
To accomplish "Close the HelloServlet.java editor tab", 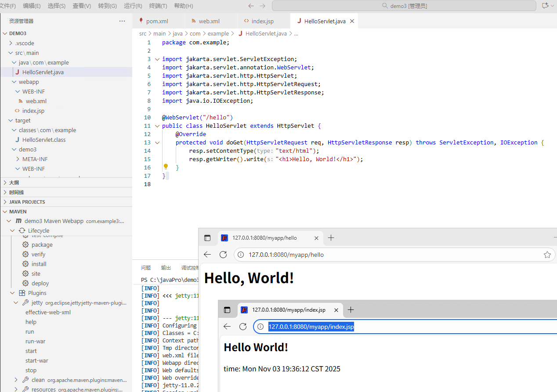I will [x=352, y=21].
